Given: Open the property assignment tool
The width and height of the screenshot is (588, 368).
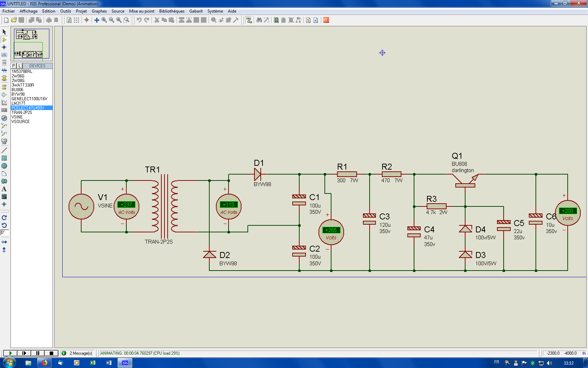Looking at the screenshot, I should [x=266, y=20].
